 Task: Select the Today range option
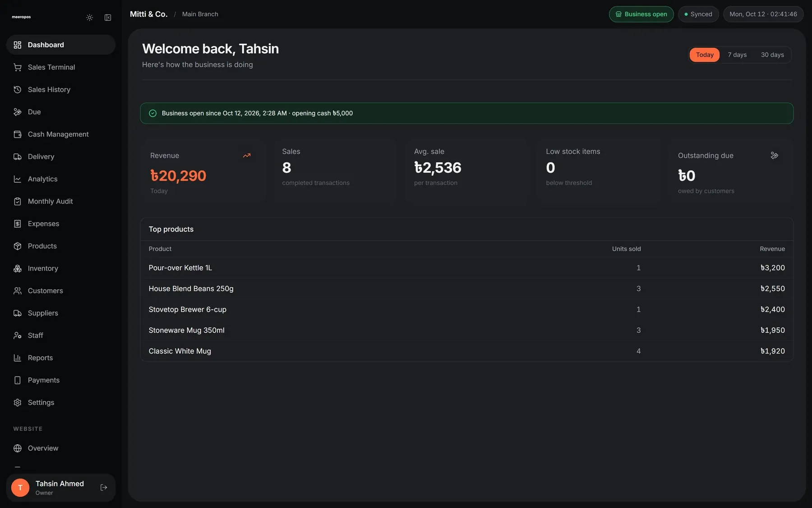[705, 55]
